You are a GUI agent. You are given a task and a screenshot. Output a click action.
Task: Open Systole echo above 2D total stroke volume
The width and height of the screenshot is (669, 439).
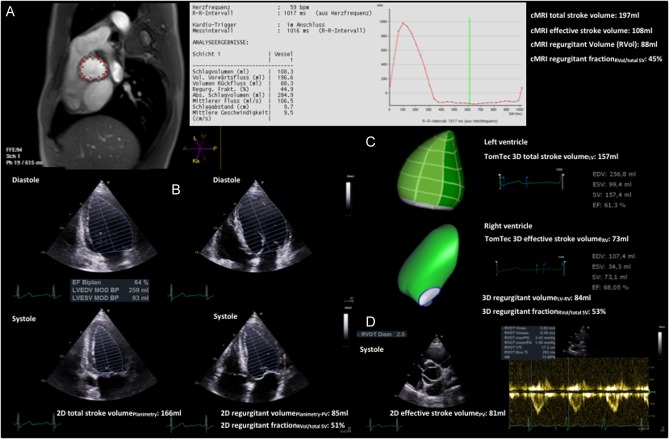(102, 355)
